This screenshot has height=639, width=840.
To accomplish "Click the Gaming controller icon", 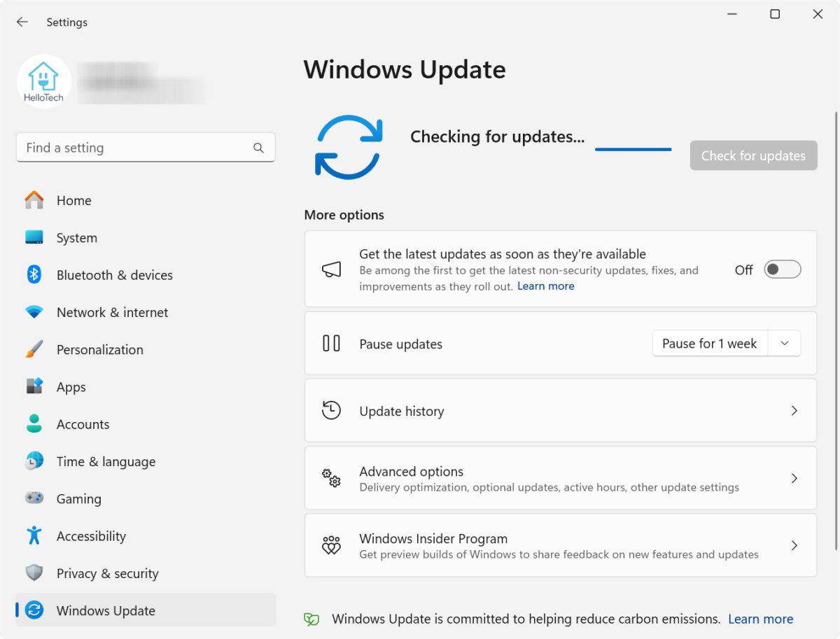I will tap(34, 498).
